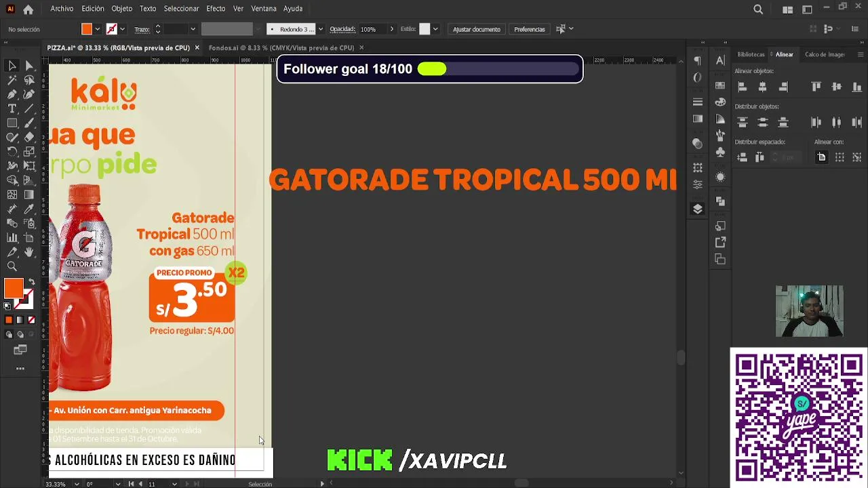Set fill mode to solid Color
The image size is (868, 488).
click(x=9, y=320)
